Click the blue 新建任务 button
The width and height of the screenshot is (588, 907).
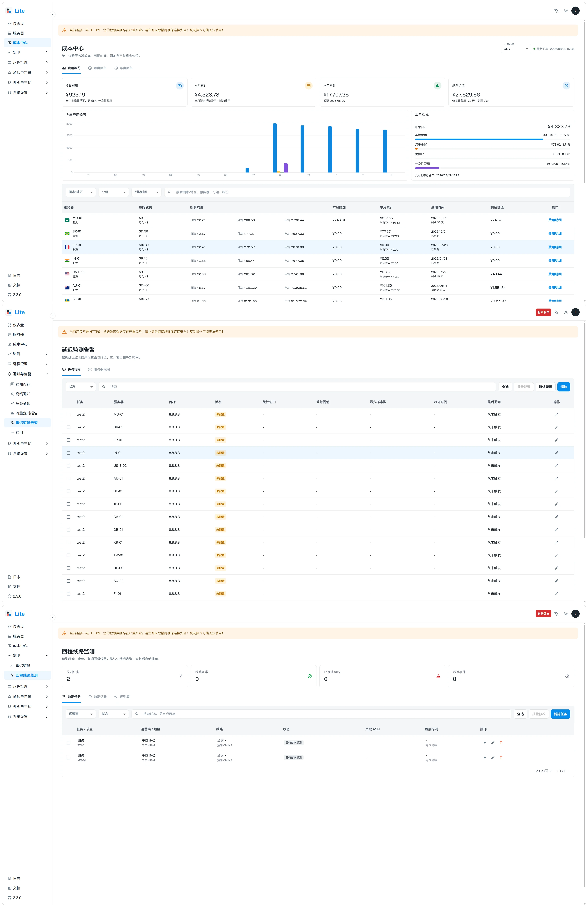[x=560, y=714]
